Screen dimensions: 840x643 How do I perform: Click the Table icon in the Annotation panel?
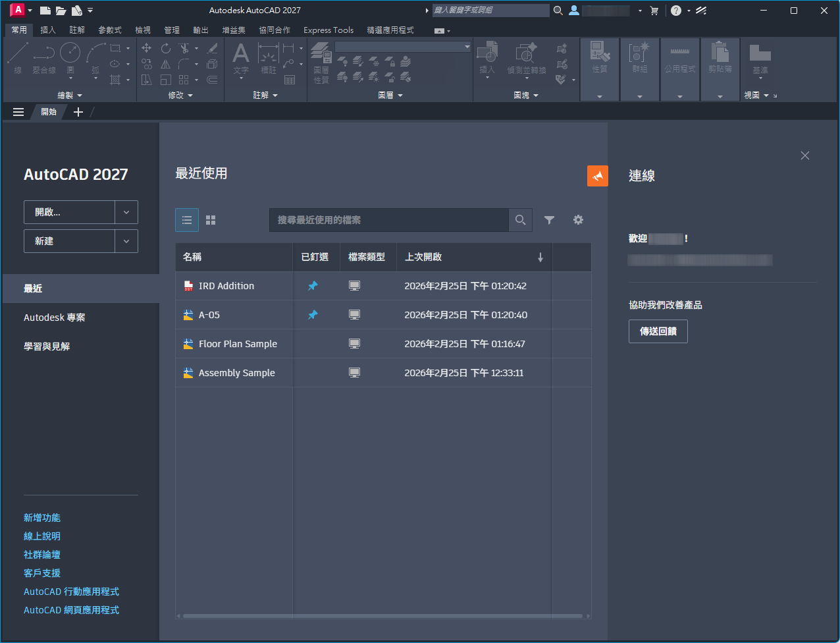click(290, 80)
